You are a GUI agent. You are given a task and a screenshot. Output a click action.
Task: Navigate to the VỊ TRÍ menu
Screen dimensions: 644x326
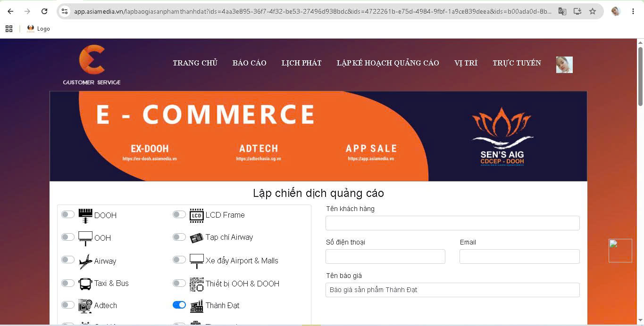(466, 63)
